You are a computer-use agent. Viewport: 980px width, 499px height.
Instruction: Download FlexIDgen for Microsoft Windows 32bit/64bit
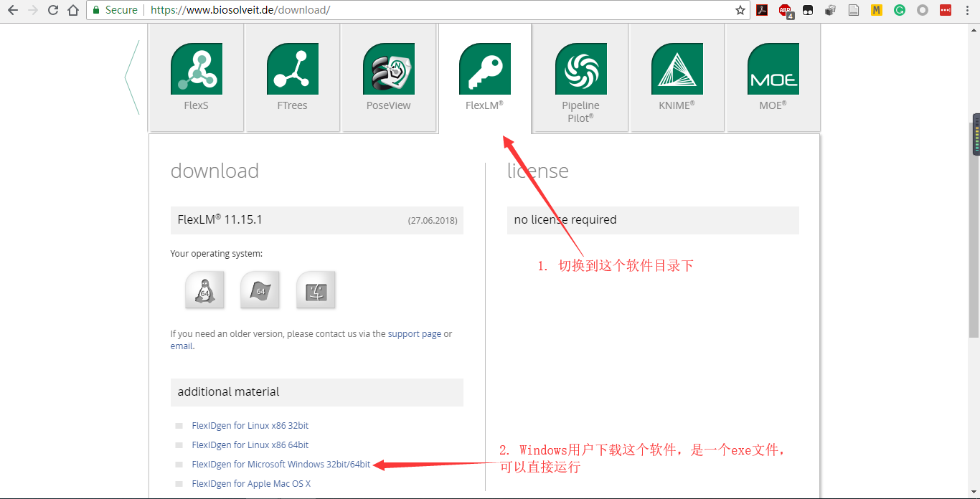coord(281,465)
